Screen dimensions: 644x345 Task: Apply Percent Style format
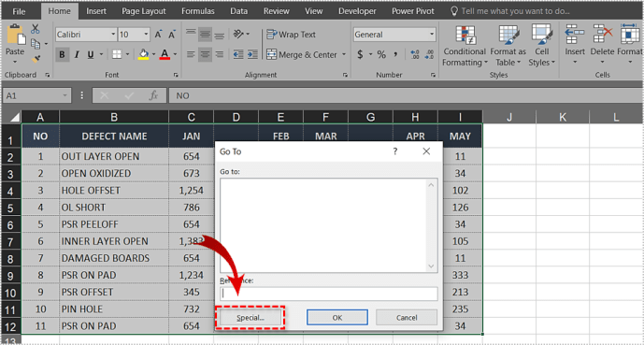(381, 54)
